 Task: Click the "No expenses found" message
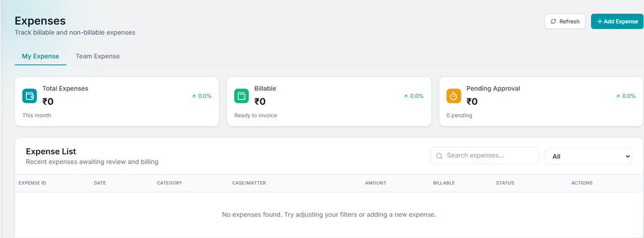click(x=329, y=215)
